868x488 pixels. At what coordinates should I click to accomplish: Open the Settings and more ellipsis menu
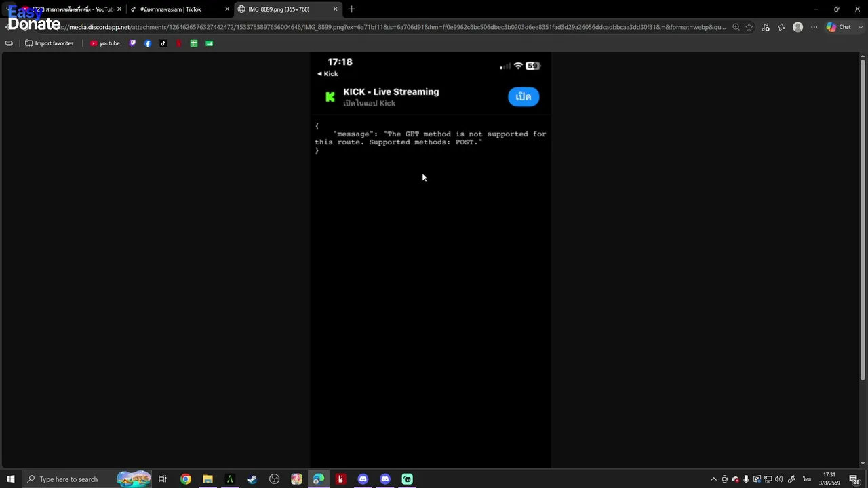tap(814, 27)
